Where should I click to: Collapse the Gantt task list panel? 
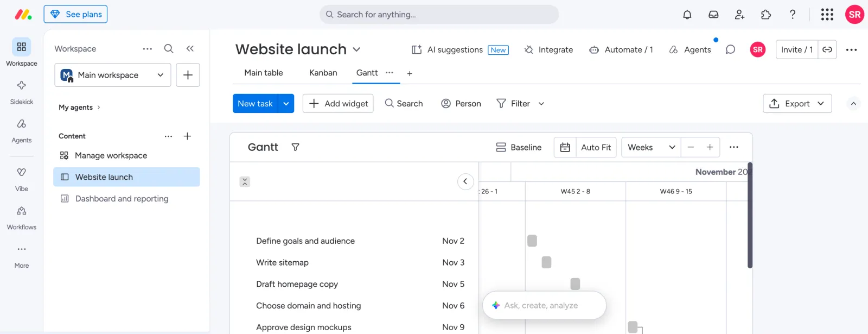tap(465, 181)
